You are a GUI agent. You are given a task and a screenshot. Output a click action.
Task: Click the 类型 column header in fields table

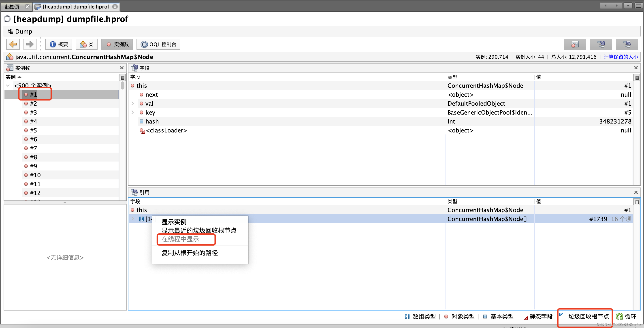[x=490, y=77]
